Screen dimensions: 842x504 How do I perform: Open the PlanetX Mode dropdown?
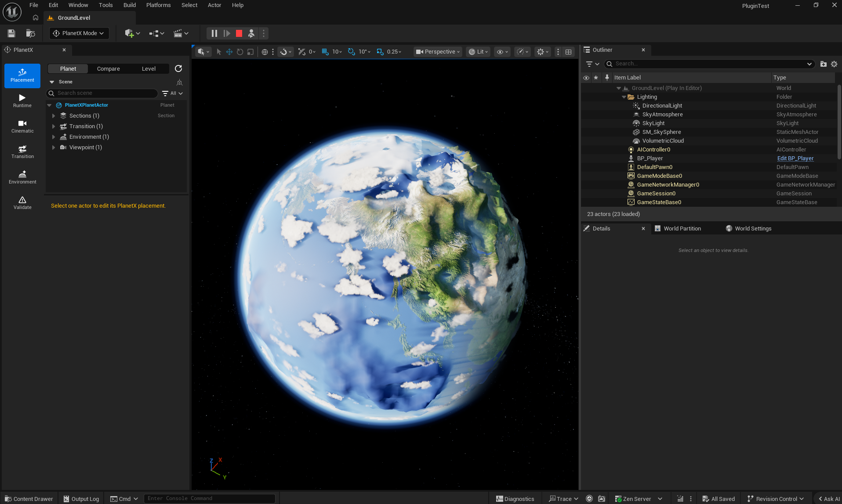[x=79, y=33]
